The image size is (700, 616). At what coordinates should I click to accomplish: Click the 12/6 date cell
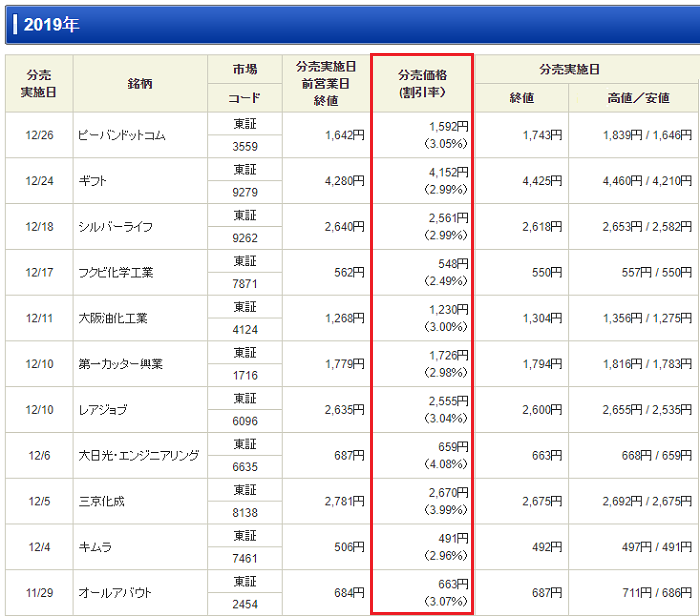39,455
